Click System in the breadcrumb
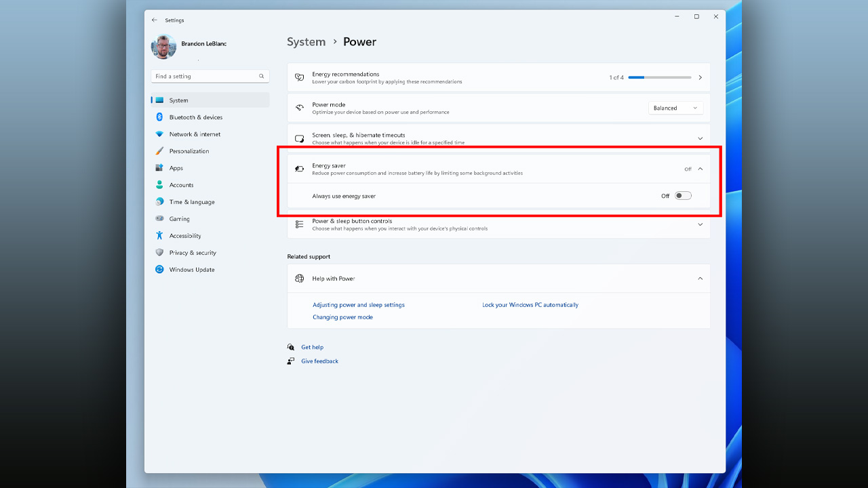 (x=307, y=42)
